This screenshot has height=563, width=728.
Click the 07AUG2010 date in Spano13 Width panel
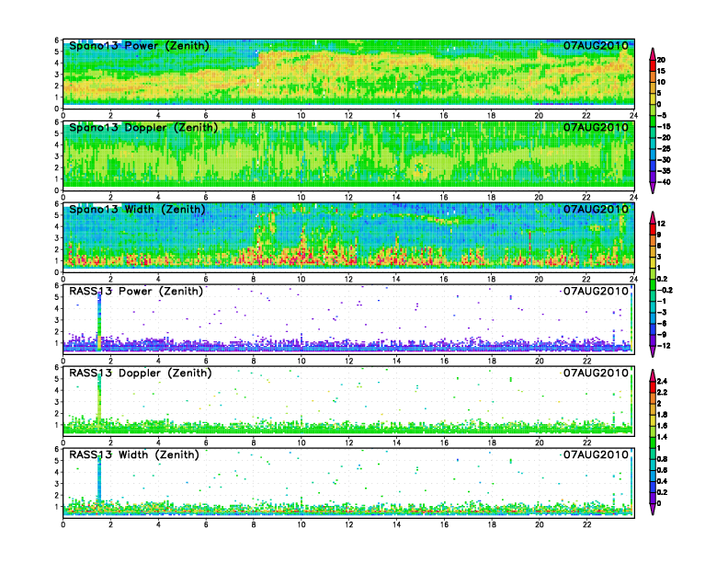[596, 210]
